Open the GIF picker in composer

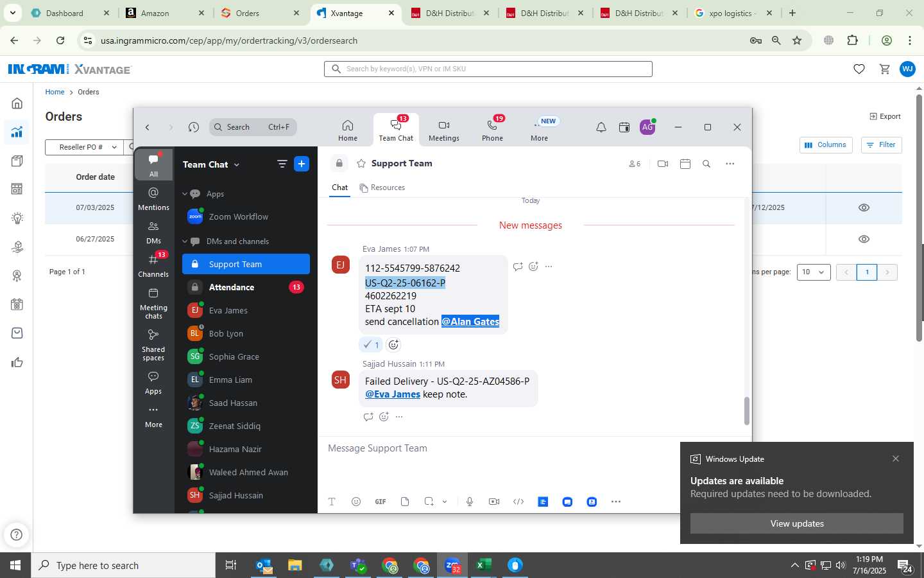click(x=381, y=502)
